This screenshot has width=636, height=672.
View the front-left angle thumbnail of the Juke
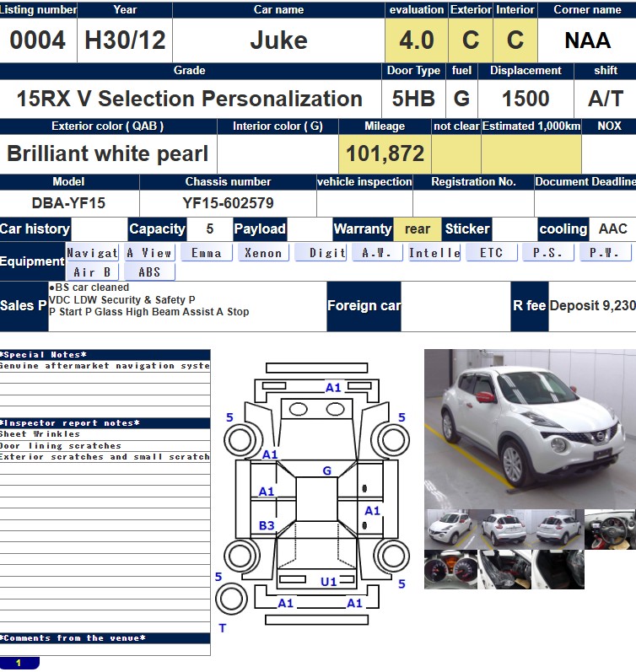[450, 530]
